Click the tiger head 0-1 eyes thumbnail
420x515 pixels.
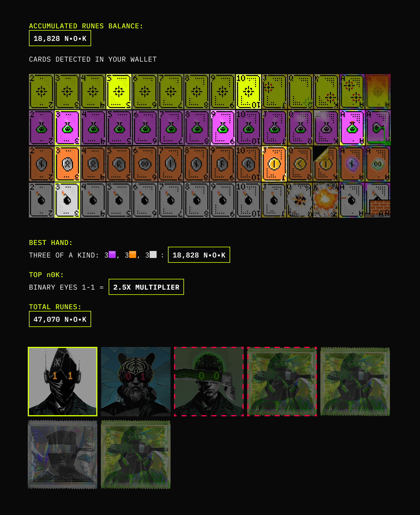(136, 381)
